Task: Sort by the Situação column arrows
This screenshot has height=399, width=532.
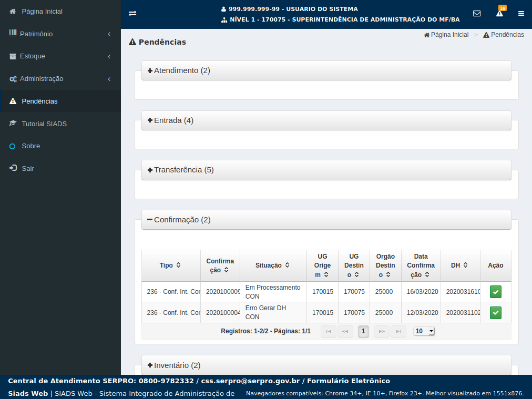Action: point(287,265)
